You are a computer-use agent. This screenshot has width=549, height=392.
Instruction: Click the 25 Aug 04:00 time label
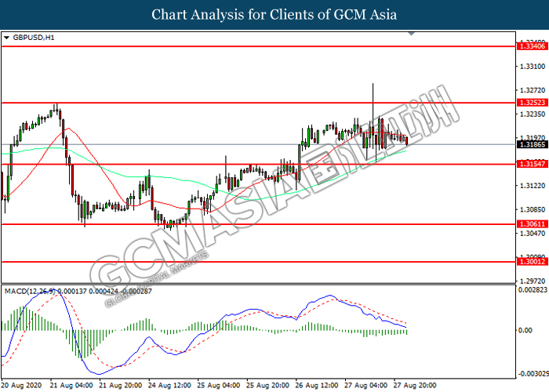click(219, 386)
